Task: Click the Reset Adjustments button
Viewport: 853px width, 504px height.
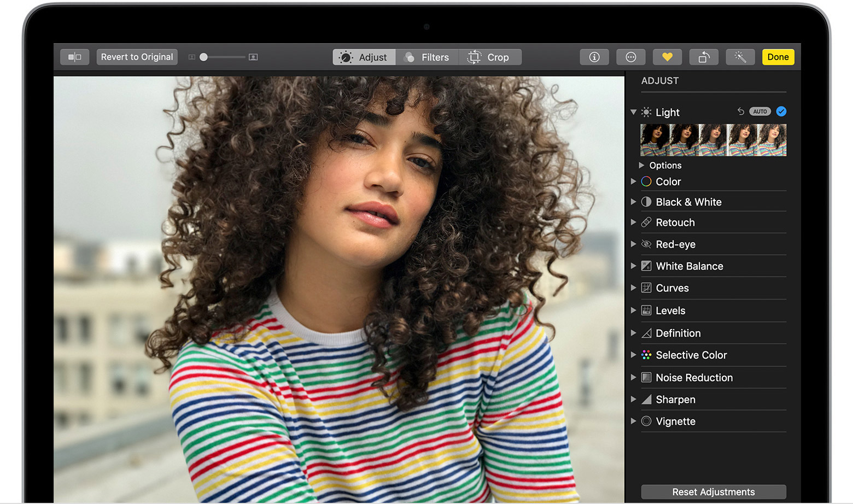Action: click(x=713, y=492)
